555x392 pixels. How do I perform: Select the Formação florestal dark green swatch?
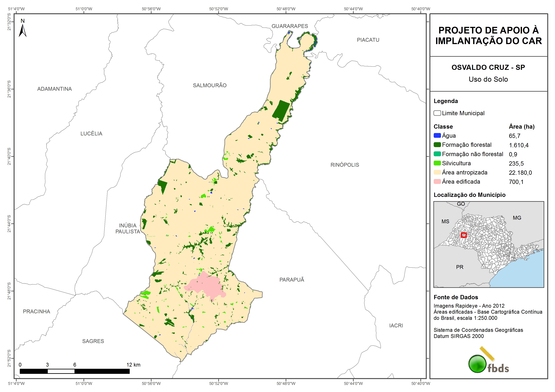437,145
